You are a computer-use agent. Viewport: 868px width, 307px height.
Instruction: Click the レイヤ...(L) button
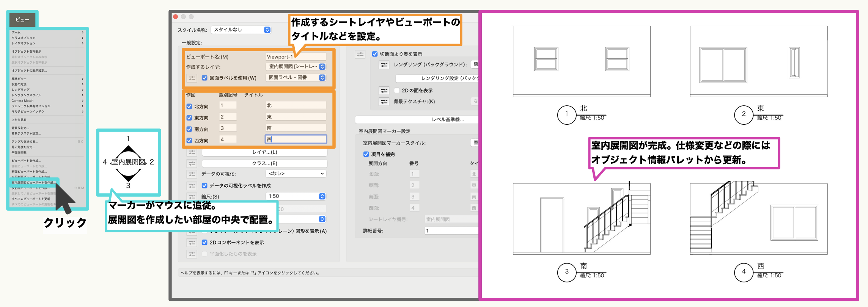pos(264,152)
